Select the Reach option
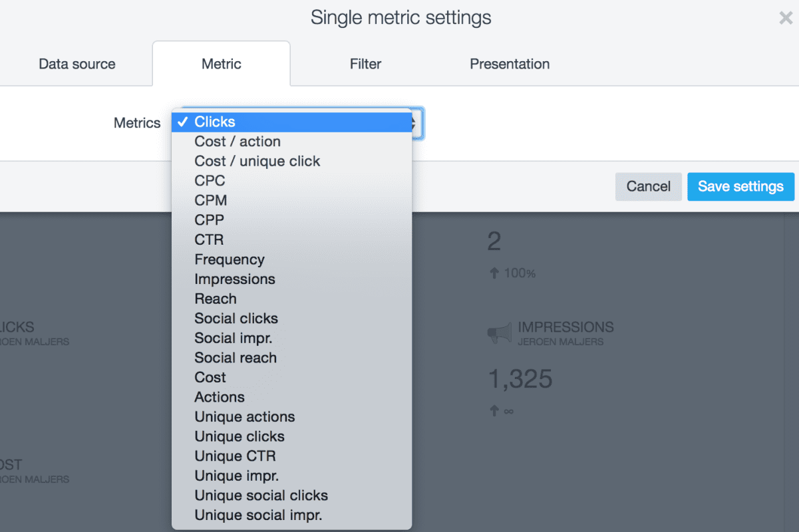Image resolution: width=799 pixels, height=532 pixels. pyautogui.click(x=292, y=299)
